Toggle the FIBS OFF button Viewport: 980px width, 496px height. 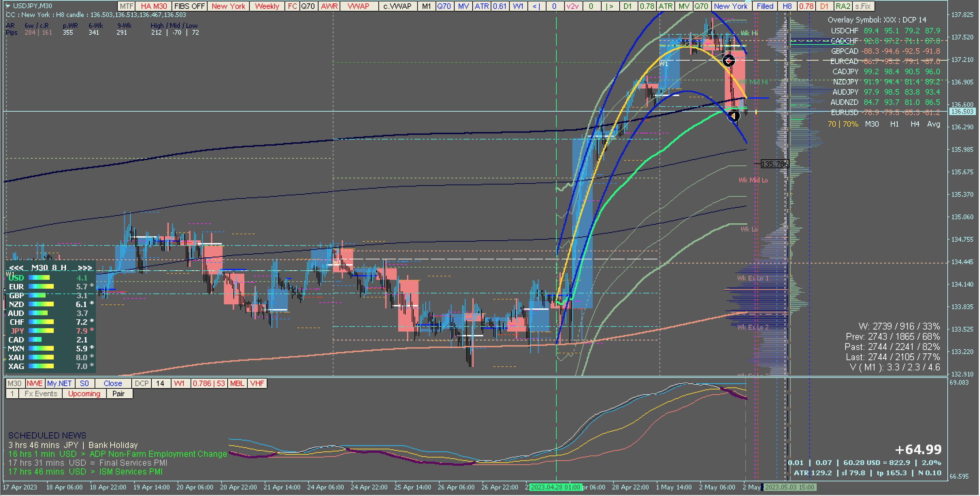[189, 6]
